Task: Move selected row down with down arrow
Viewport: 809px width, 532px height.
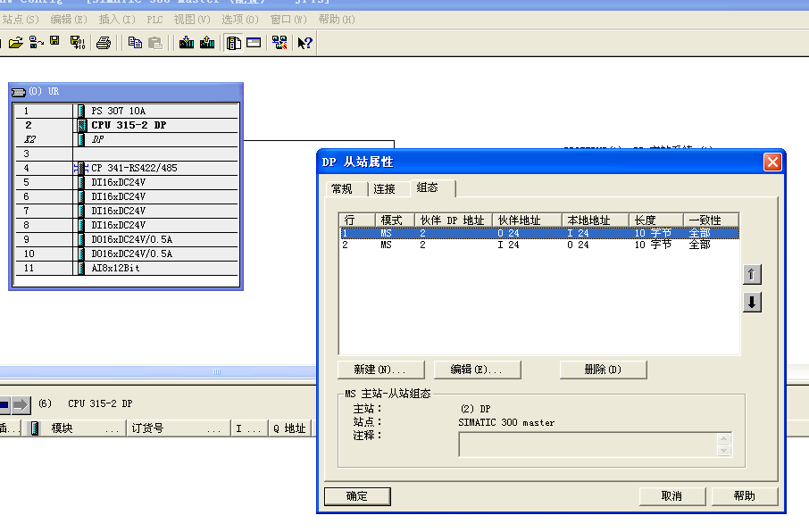Action: (x=752, y=303)
